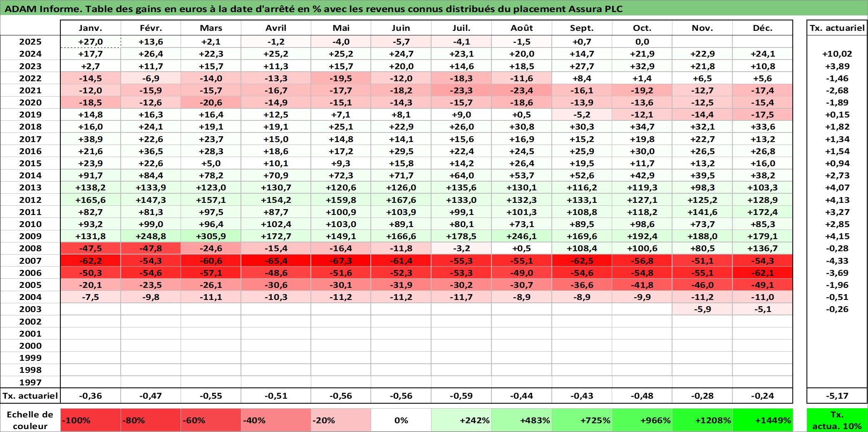Select the +10,02 actuarial rate for 2024
Viewport: 868px width, 432px height.
(837, 54)
